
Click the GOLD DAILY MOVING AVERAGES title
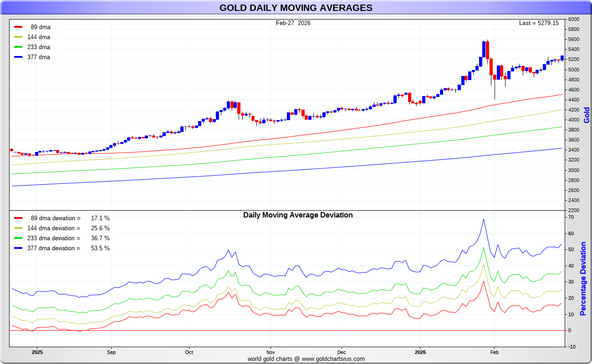click(296, 8)
